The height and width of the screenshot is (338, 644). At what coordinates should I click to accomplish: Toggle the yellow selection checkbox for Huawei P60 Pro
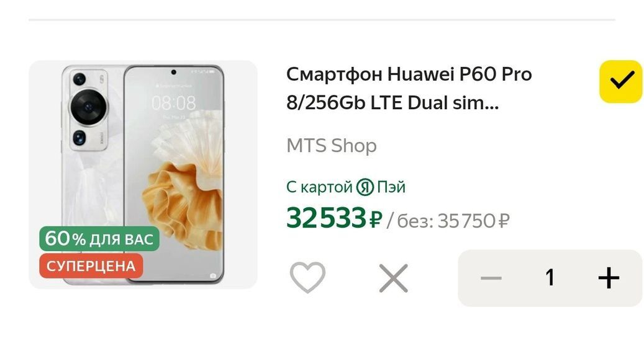coord(620,81)
